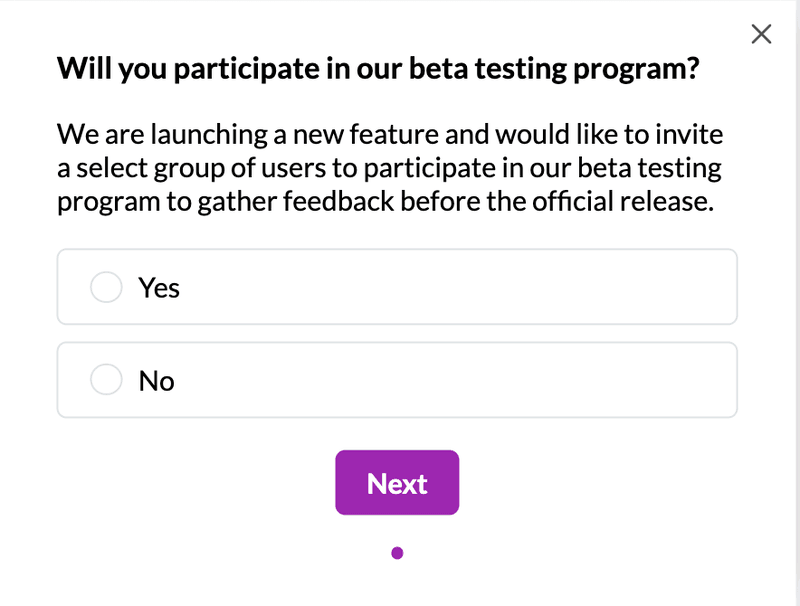The height and width of the screenshot is (606, 800).
Task: Click the No answer card
Action: point(397,380)
